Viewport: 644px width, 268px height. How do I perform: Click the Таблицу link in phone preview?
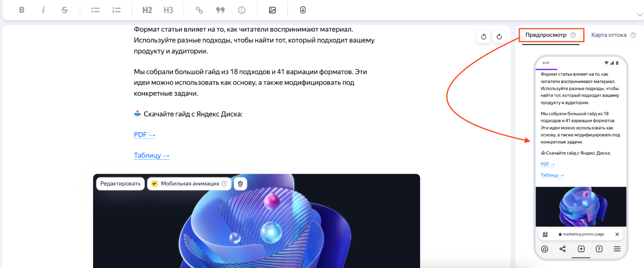552,175
